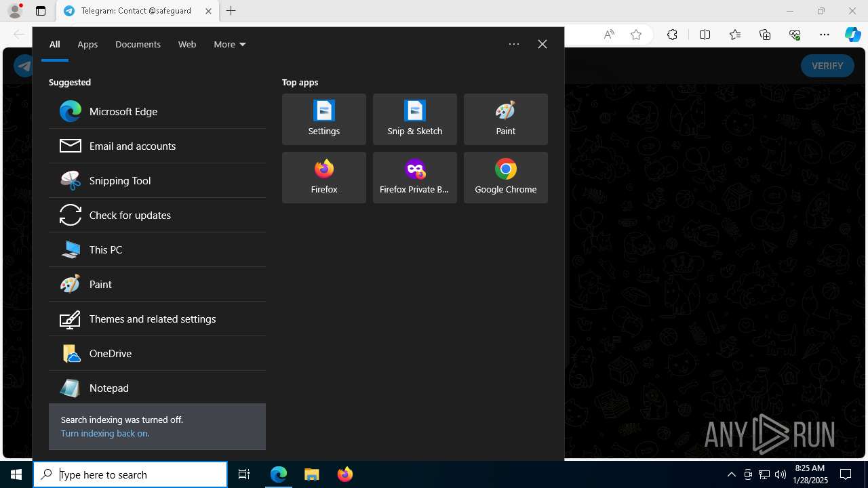Open network status in system tray
868x488 pixels.
(764, 474)
